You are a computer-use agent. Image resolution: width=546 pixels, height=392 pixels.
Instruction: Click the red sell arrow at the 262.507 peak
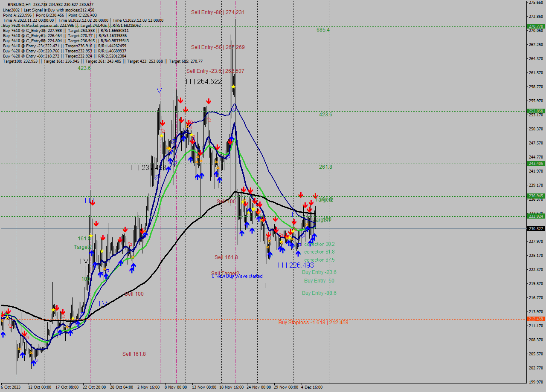click(x=209, y=101)
